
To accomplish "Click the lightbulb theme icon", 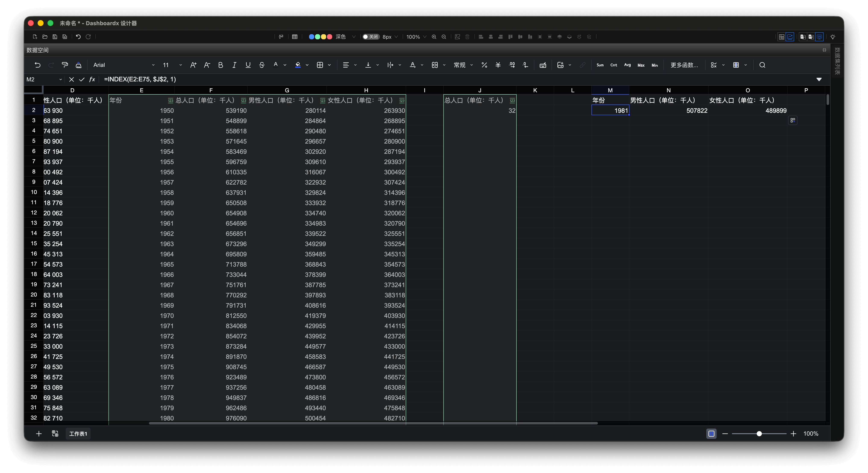I will coord(833,37).
